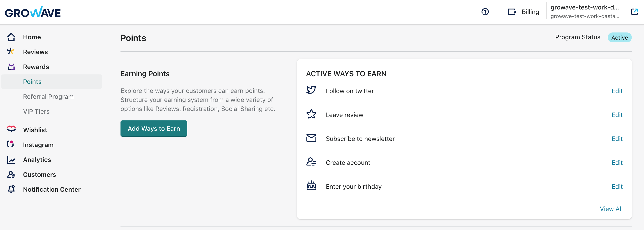Edit the Follow on twitter rule
This screenshot has height=230, width=644.
coord(617,91)
